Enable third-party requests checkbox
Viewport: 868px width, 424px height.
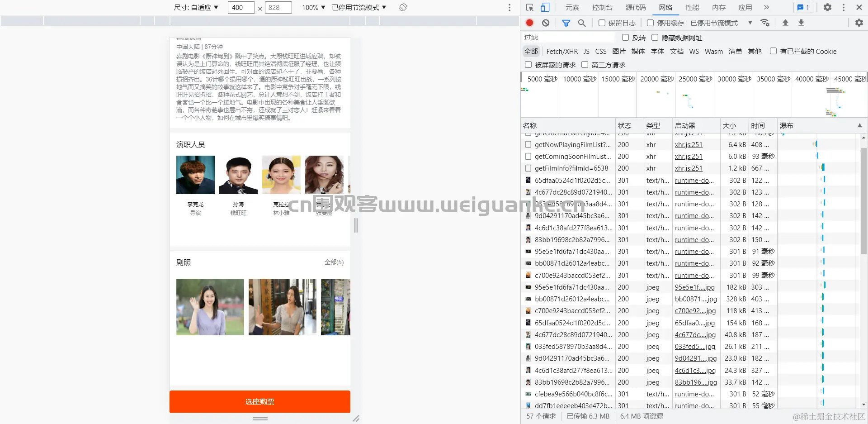tap(585, 65)
